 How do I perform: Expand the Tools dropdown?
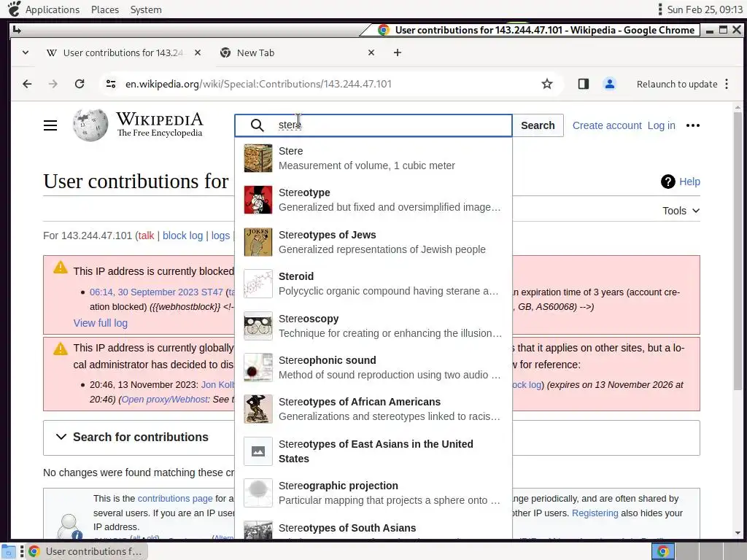pyautogui.click(x=681, y=211)
